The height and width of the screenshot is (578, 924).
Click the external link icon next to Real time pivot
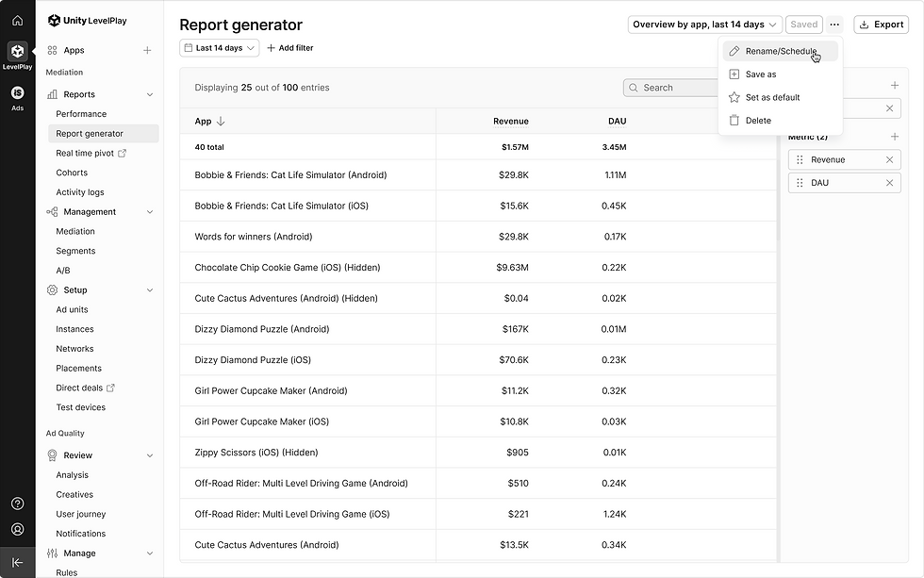click(122, 153)
